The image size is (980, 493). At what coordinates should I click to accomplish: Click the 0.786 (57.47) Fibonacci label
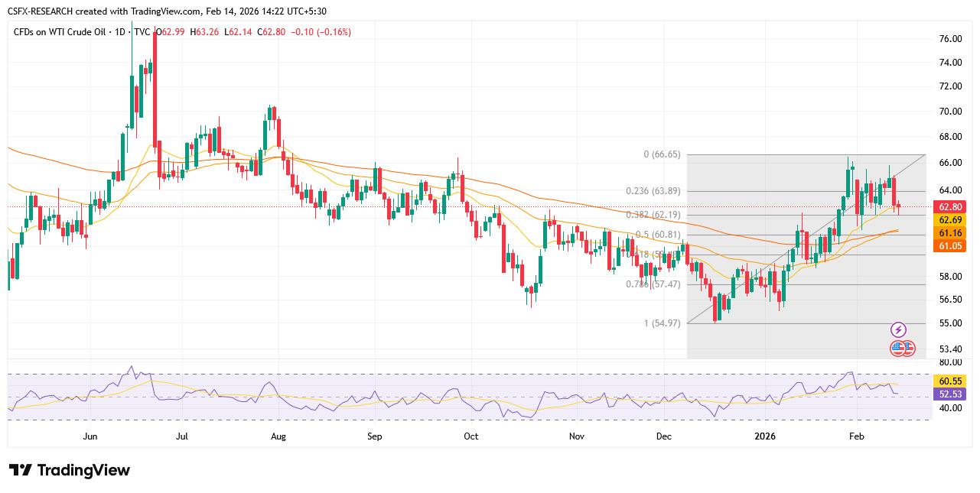(x=653, y=284)
